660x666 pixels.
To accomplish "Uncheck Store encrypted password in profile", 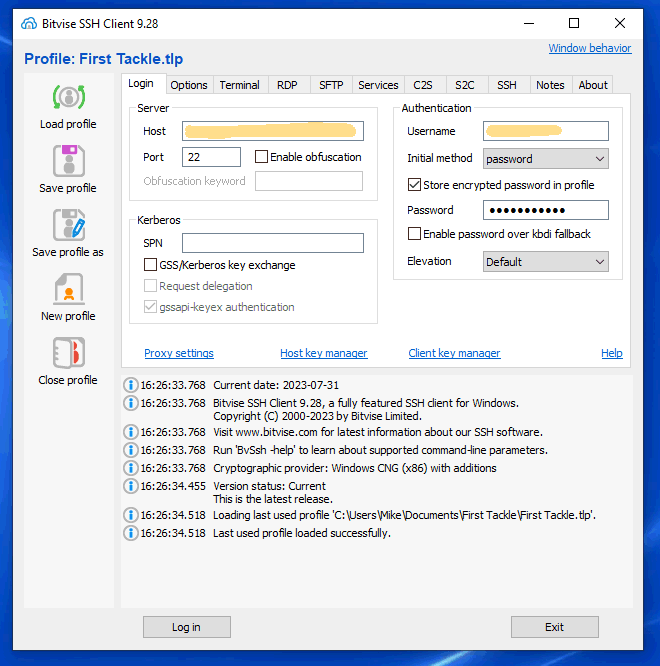I will (x=415, y=185).
